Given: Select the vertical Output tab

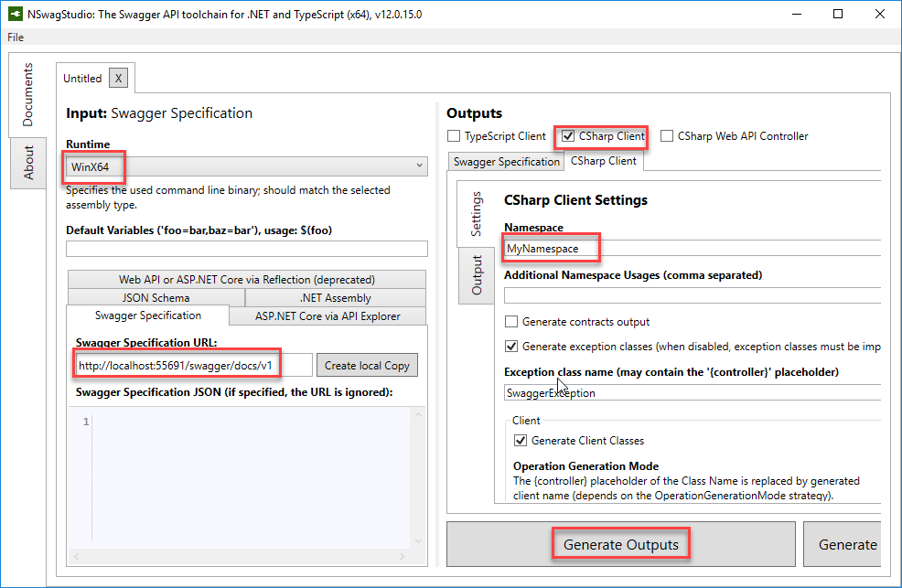Looking at the screenshot, I should (477, 274).
